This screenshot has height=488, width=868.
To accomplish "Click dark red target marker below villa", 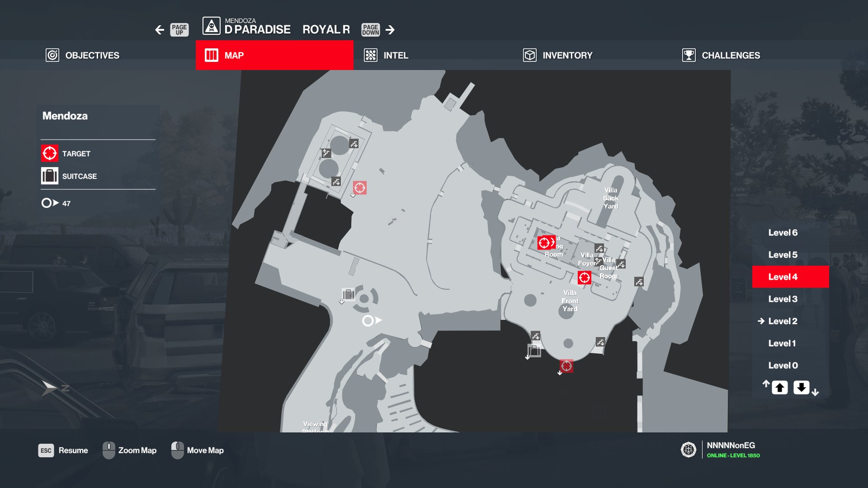I will tap(566, 366).
